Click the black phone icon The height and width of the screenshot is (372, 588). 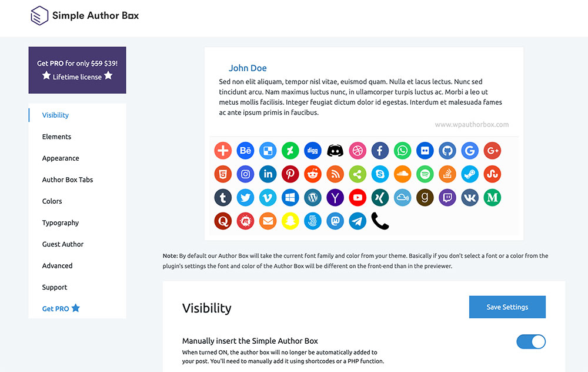point(380,221)
